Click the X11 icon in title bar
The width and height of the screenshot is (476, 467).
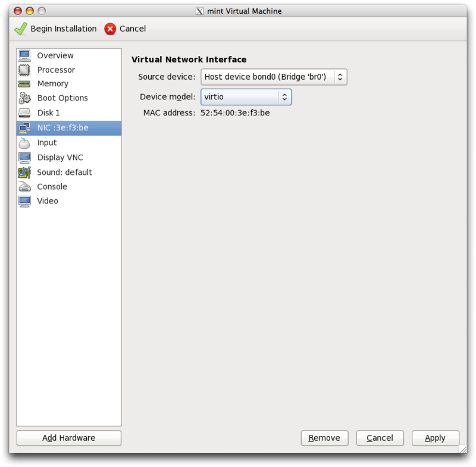click(x=199, y=11)
